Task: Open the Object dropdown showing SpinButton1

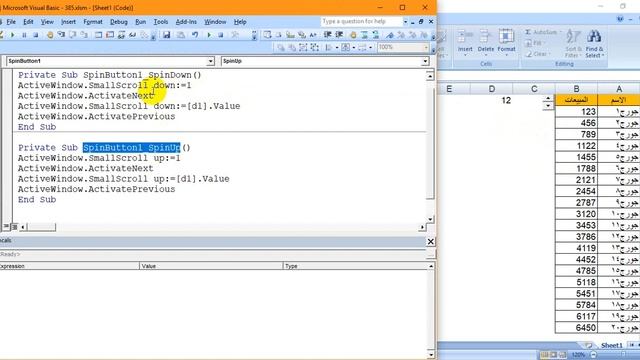Action: coord(210,61)
